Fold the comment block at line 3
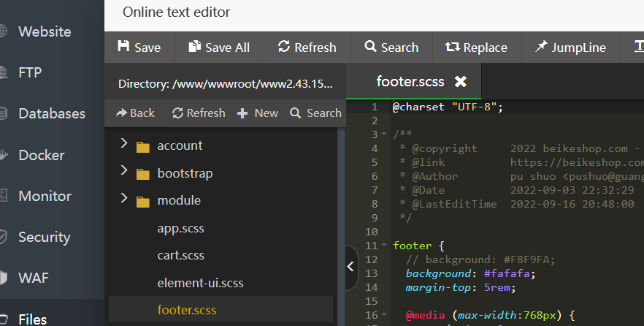Screen dimensions: 644x326 (x=384, y=134)
